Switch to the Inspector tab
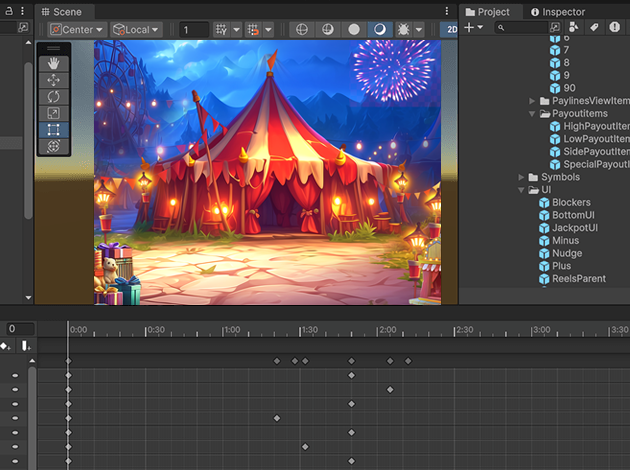The height and width of the screenshot is (470, 630). coord(558,12)
